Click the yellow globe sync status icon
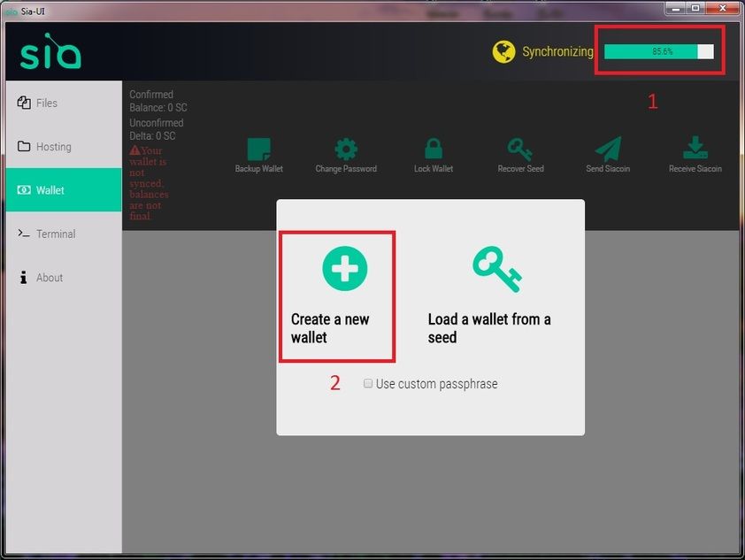This screenshot has width=745, height=560. point(503,52)
